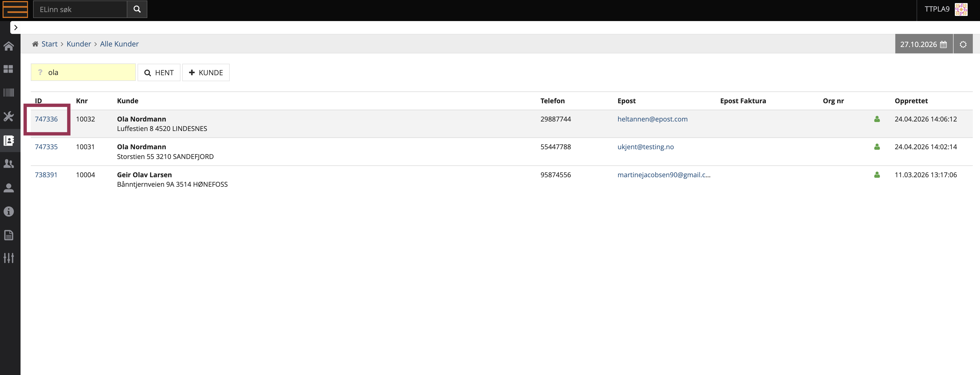Go to Alle Kunder breadcrumb link
Image resolution: width=980 pixels, height=375 pixels.
[x=119, y=44]
